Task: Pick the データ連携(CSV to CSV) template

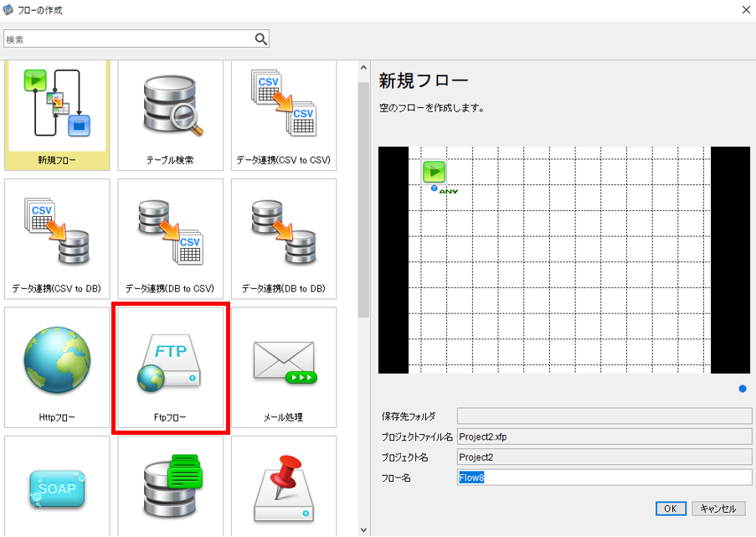Action: (x=284, y=115)
